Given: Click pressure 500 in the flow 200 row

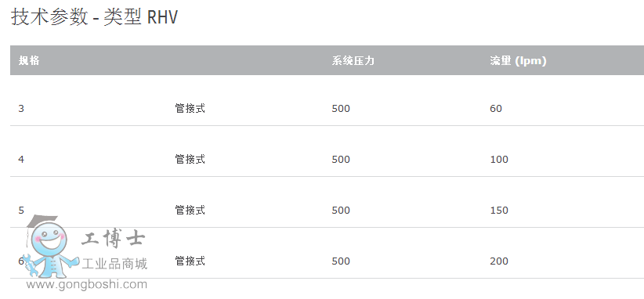Looking at the screenshot, I should (x=341, y=261).
